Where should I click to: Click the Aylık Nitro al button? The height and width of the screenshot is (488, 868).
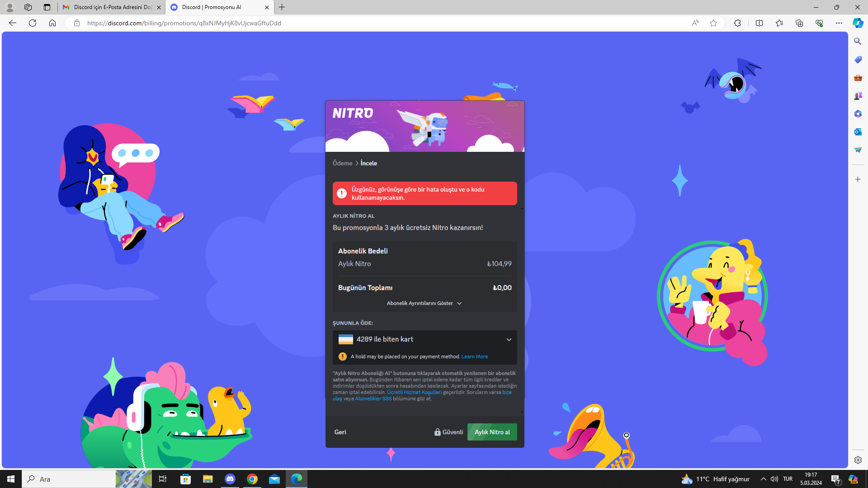492,432
